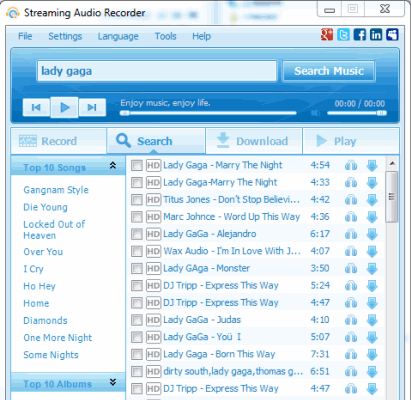Click the LinkedIn share icon
The width and height of the screenshot is (411, 400).
coord(376,35)
